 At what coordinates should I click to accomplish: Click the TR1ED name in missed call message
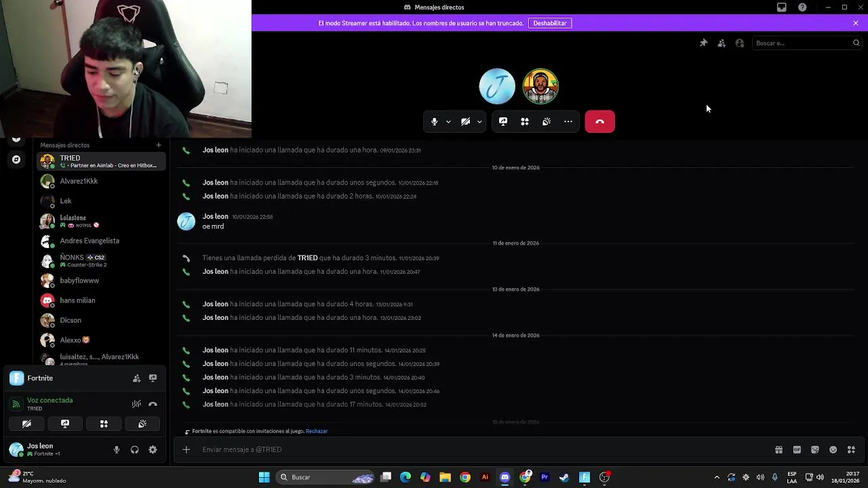[x=307, y=258]
